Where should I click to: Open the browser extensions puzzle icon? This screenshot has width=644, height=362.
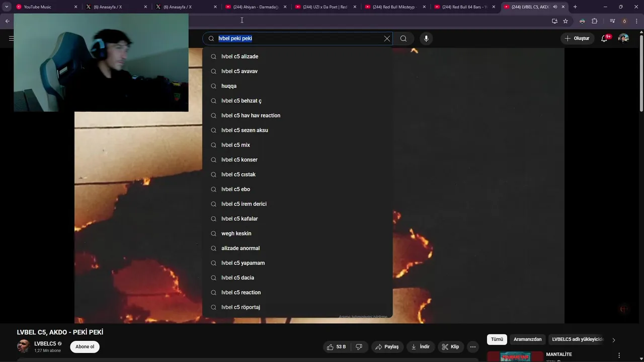[x=595, y=21]
